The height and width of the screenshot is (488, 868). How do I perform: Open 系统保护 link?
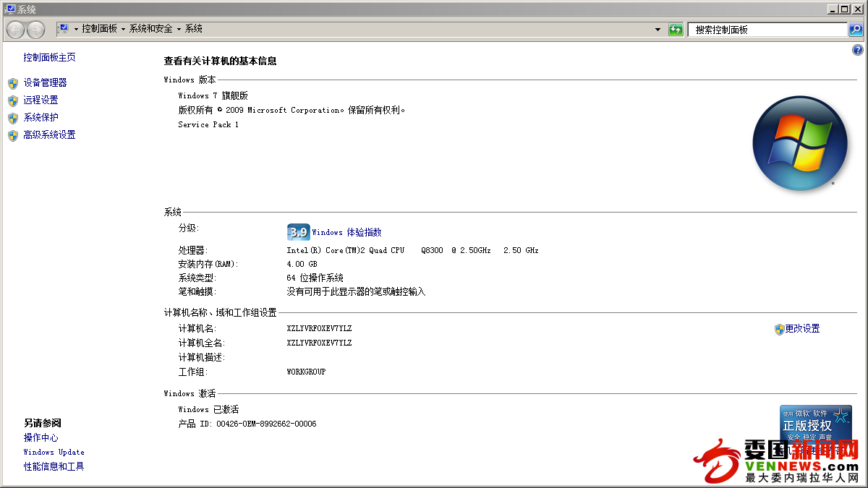point(41,117)
